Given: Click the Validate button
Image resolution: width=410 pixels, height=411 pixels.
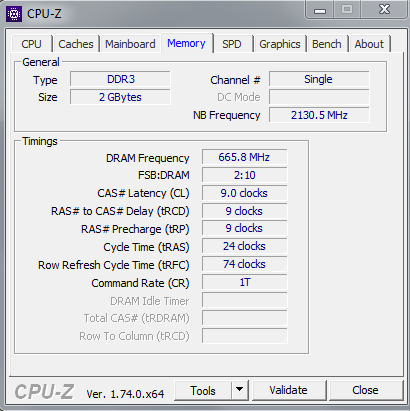Looking at the screenshot, I should tap(289, 390).
